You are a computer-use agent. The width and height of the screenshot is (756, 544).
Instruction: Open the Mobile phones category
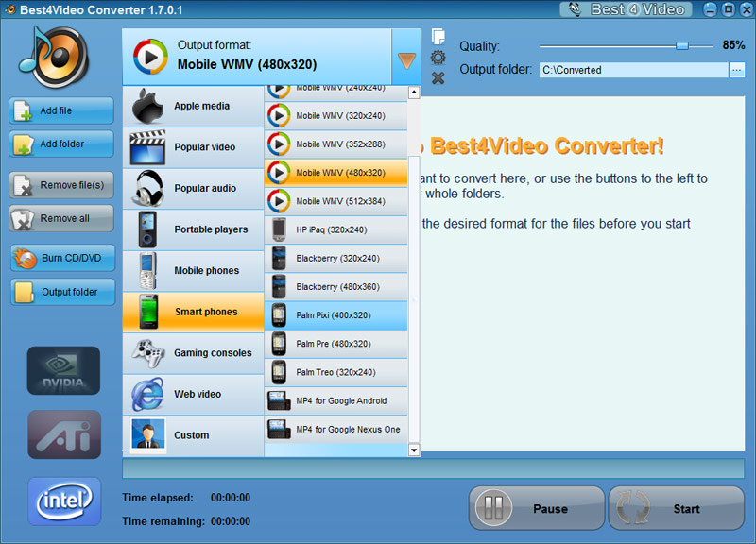click(194, 271)
